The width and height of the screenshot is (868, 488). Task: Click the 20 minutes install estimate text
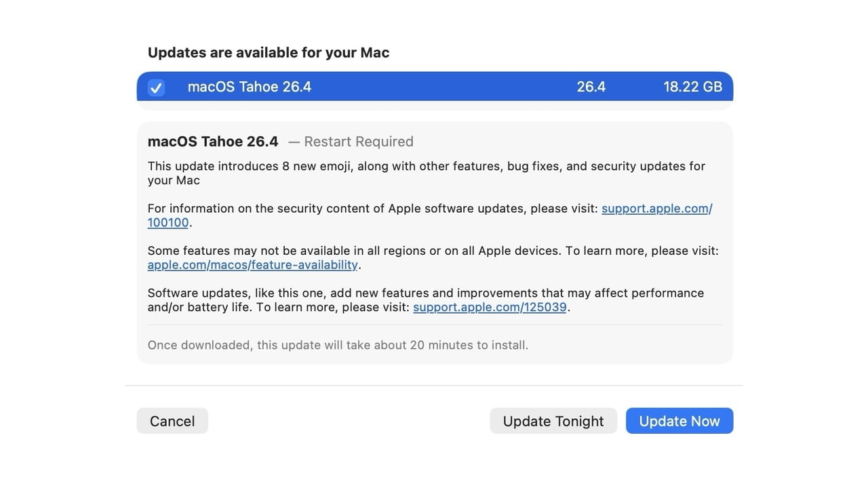(338, 345)
